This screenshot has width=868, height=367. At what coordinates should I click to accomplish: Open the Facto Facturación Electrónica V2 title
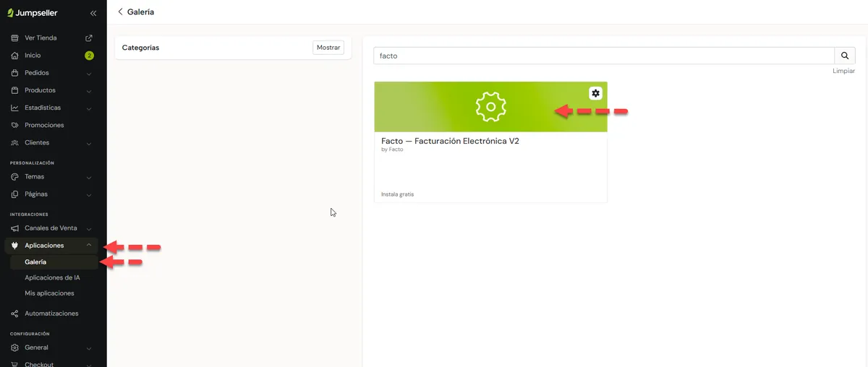coord(450,141)
